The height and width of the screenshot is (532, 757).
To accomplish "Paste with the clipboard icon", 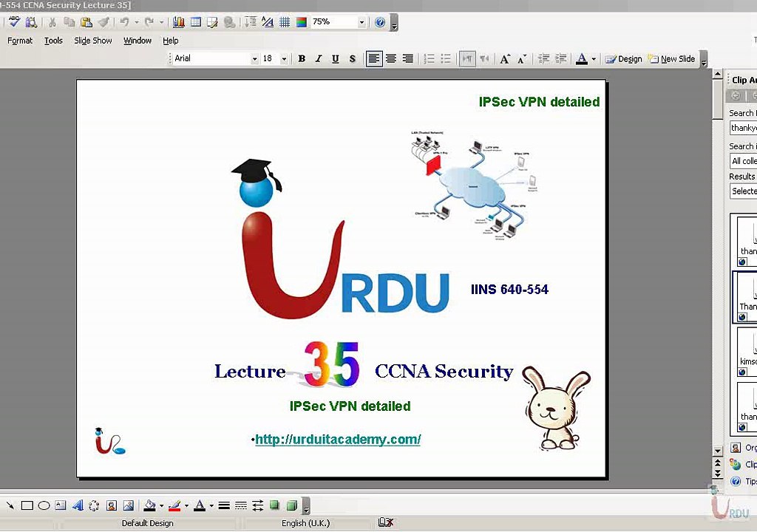I will (86, 21).
